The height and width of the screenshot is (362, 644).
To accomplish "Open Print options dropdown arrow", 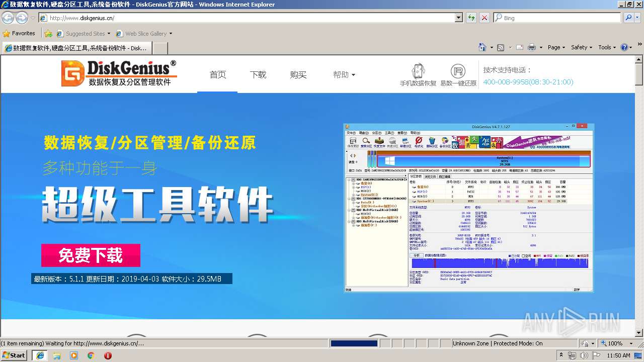I will [x=541, y=47].
